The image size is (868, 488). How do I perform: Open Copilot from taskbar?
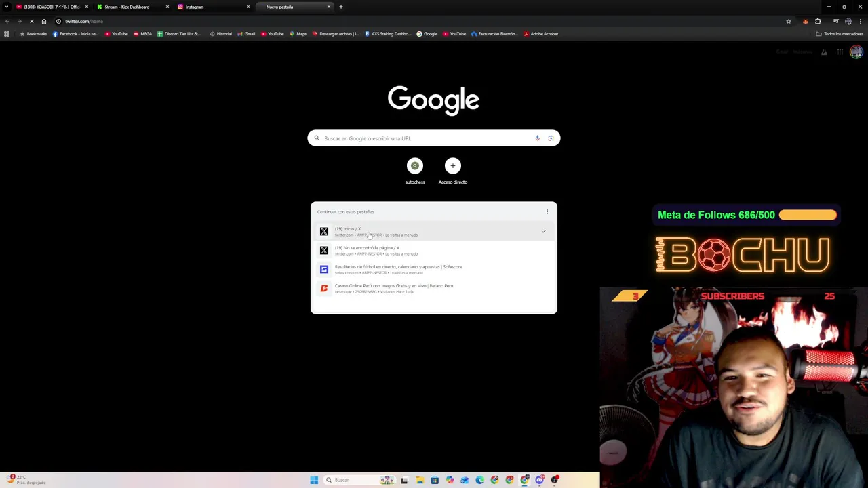point(450,480)
